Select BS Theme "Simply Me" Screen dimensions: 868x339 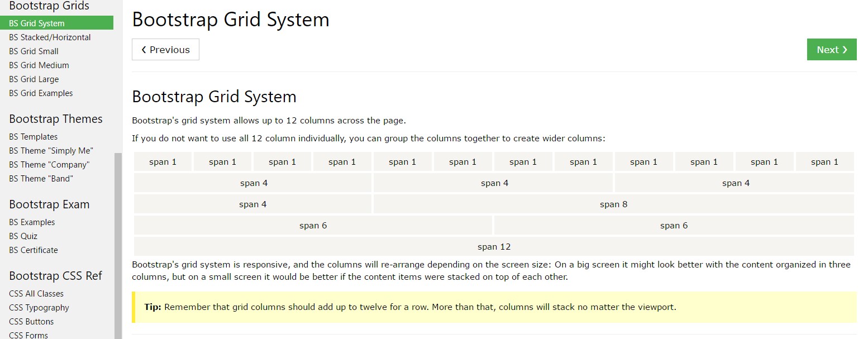coord(51,150)
